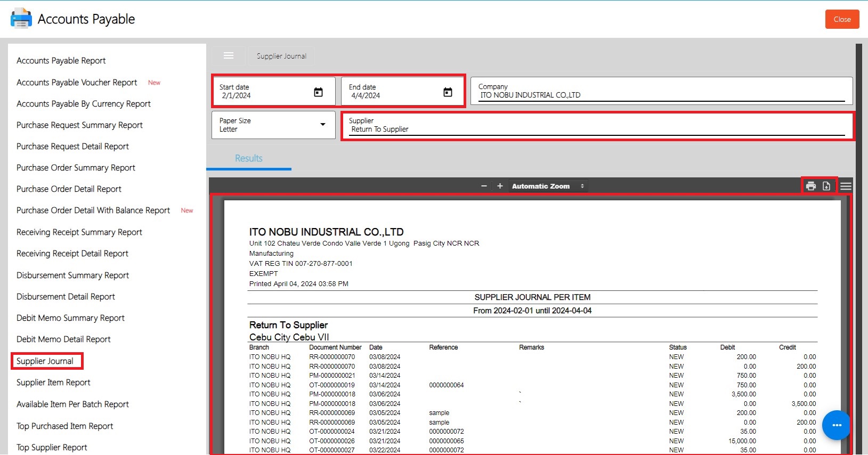Select Purchase Order Detail With Balance Report

tap(93, 210)
